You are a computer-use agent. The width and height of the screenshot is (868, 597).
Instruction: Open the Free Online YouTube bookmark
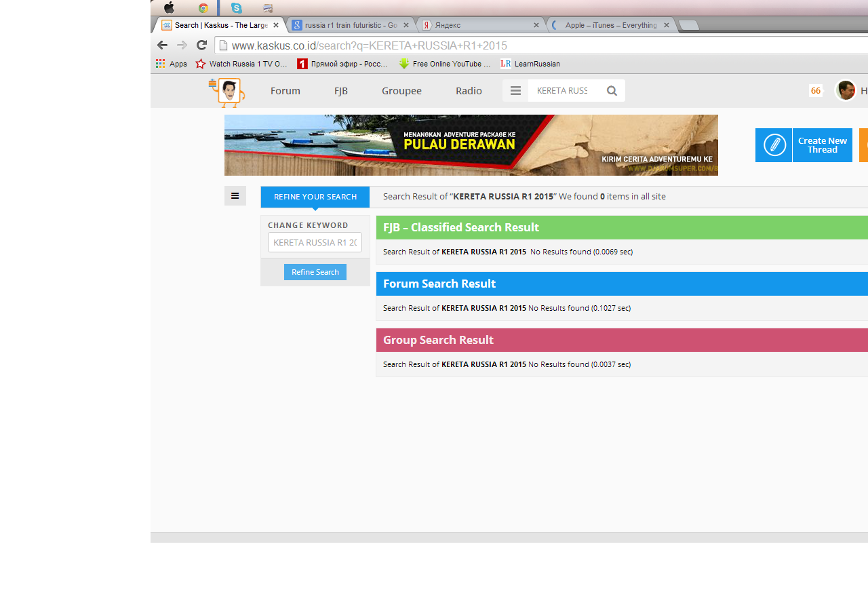[x=444, y=64]
